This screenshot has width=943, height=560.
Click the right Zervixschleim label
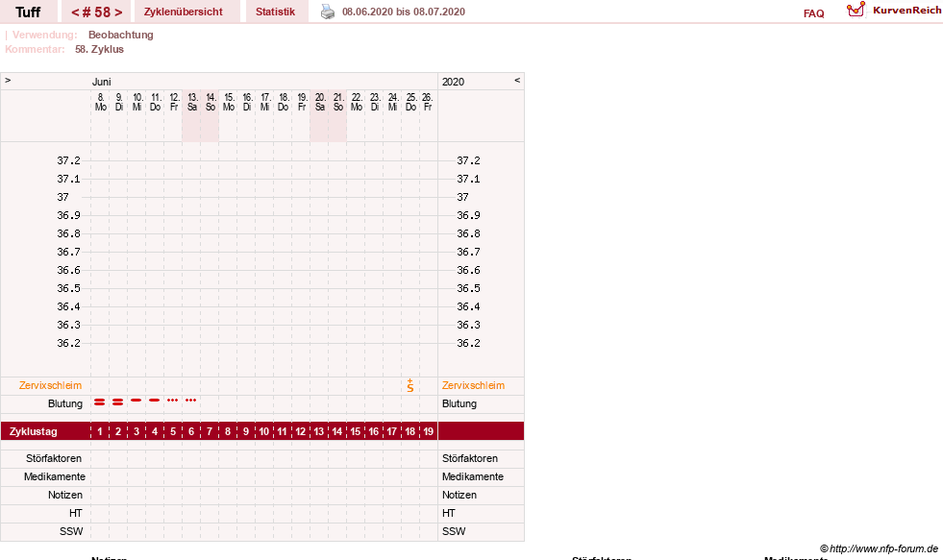click(473, 386)
